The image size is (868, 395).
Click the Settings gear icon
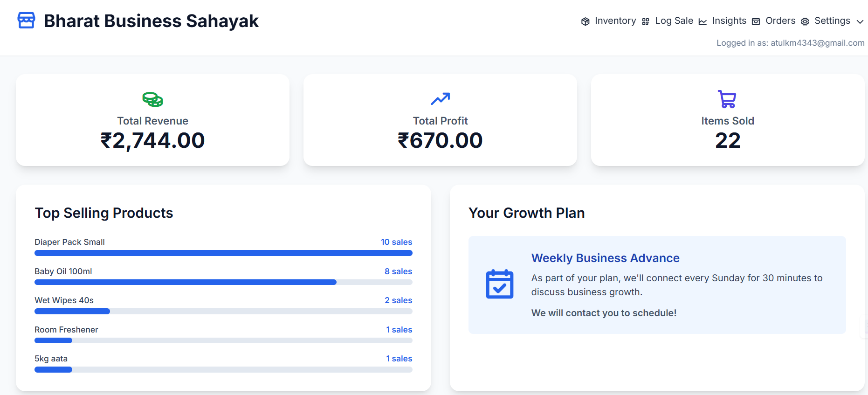(x=805, y=21)
